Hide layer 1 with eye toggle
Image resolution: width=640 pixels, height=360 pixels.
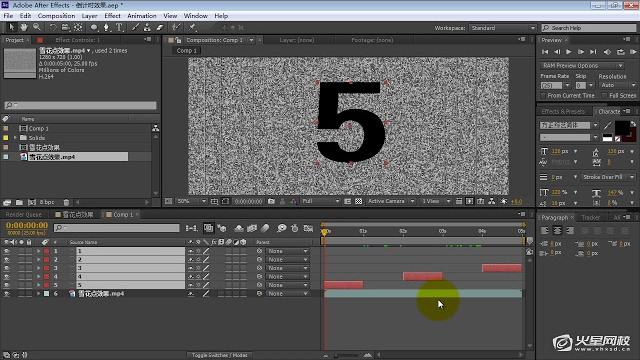pyautogui.click(x=7, y=251)
